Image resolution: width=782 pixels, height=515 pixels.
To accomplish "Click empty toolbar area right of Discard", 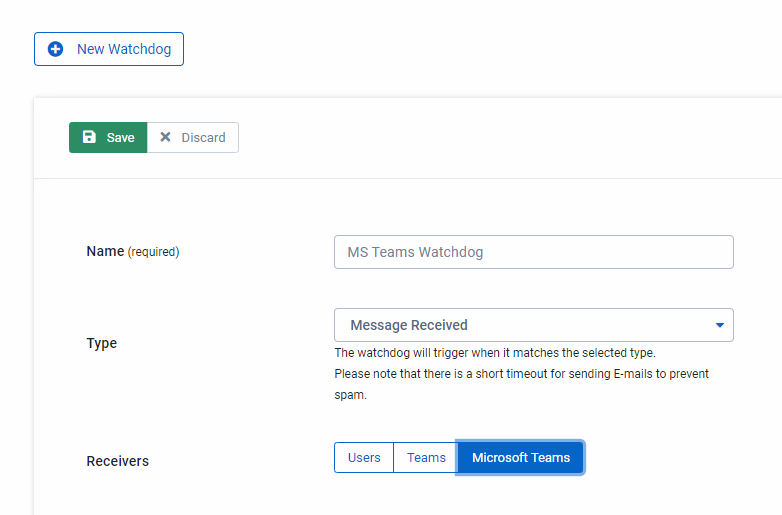I will (499, 138).
